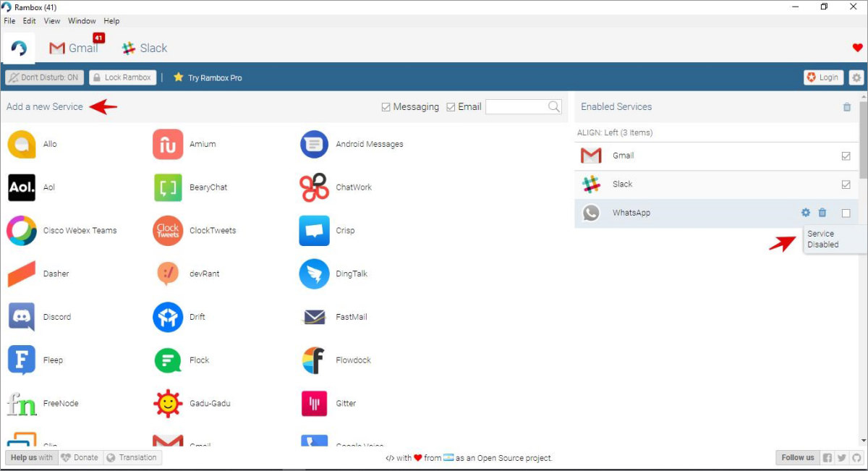Add the Discord service
The height and width of the screenshot is (471, 868).
[x=39, y=317]
